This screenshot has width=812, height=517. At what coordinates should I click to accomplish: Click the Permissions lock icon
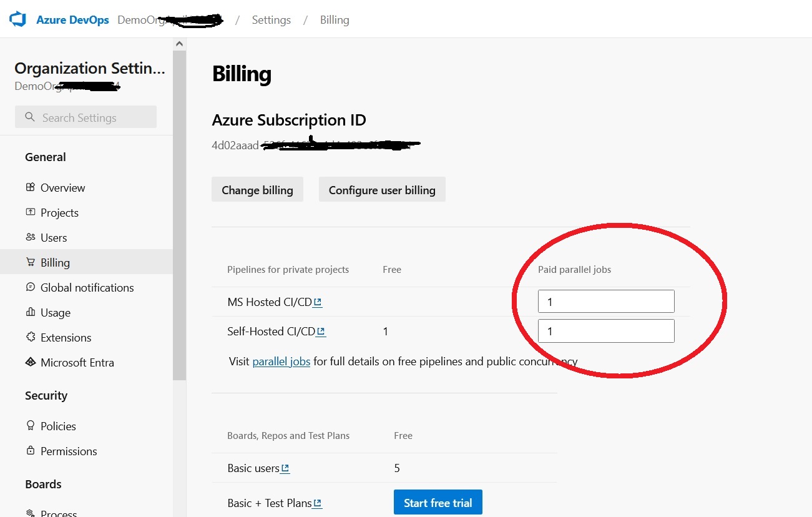click(x=31, y=451)
